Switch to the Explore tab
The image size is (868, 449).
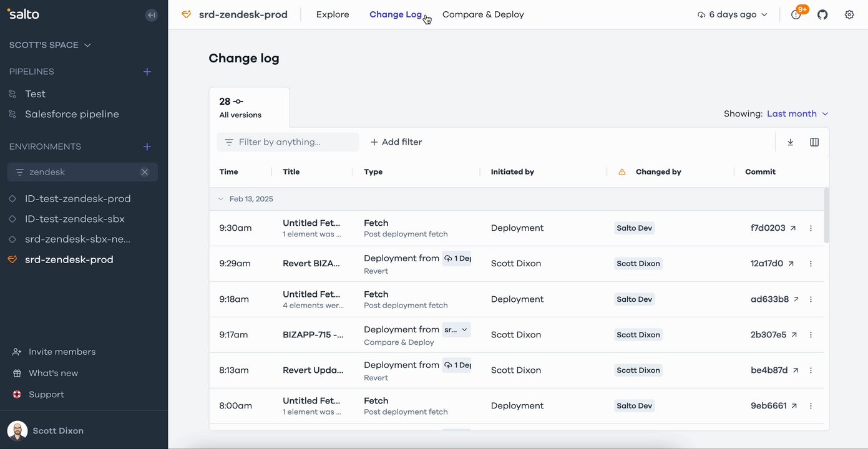tap(333, 15)
